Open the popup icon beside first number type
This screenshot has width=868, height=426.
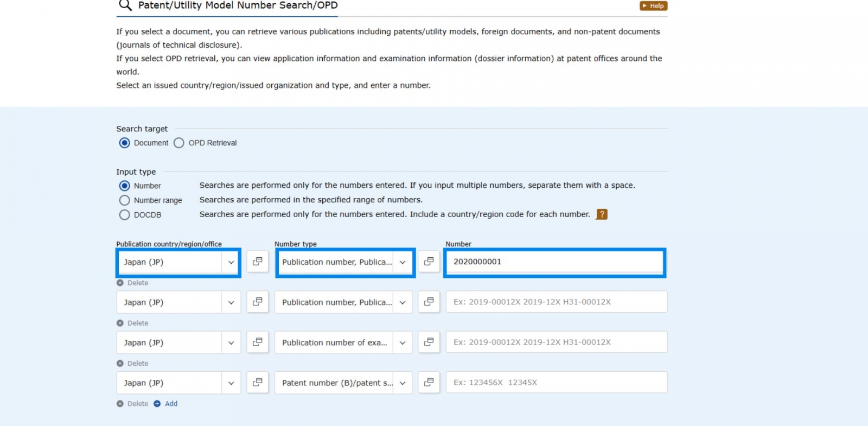(429, 262)
